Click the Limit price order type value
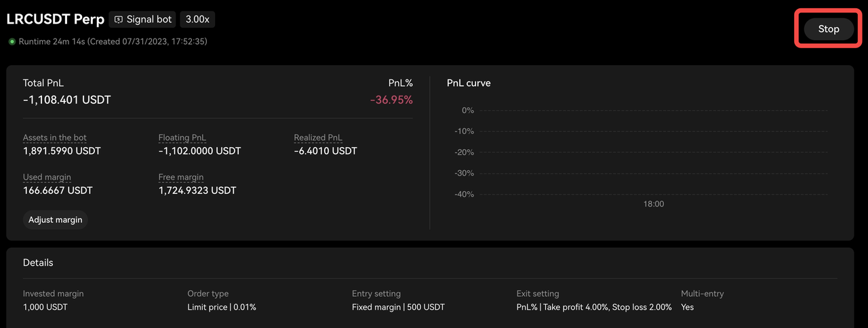This screenshot has width=868, height=328. tap(222, 307)
